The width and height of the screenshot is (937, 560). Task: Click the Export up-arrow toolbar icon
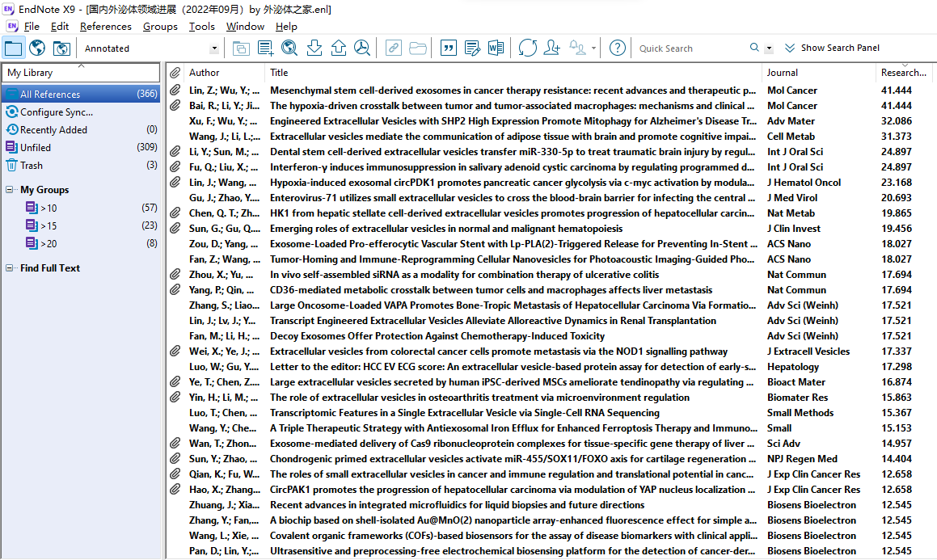(x=338, y=48)
